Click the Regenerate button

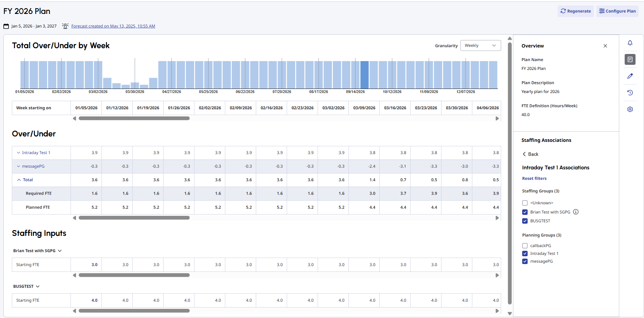575,11
